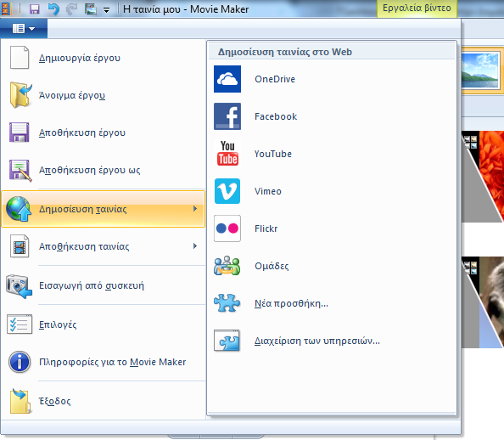Select Vimeo publishing option text
This screenshot has width=504, height=440.
(268, 191)
